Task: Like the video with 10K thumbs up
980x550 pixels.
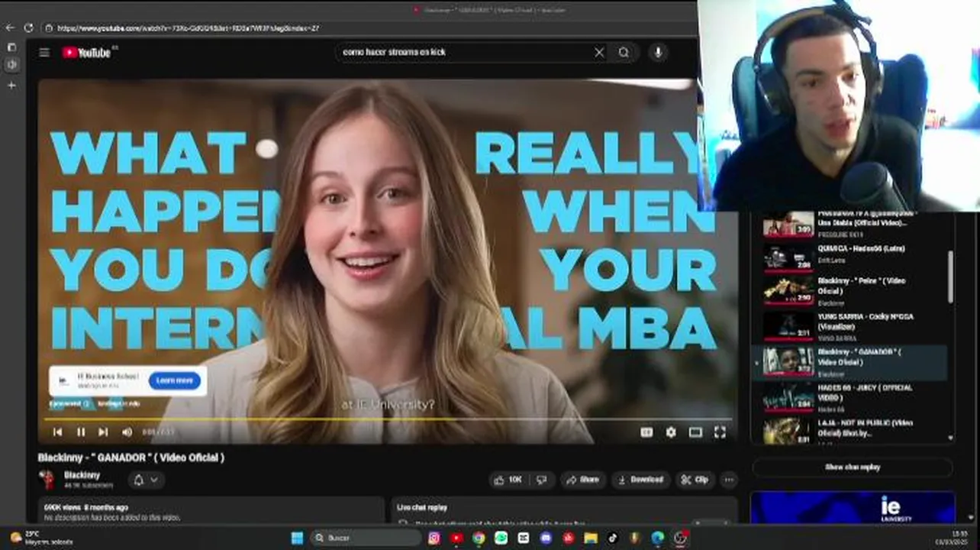Action: click(x=508, y=480)
